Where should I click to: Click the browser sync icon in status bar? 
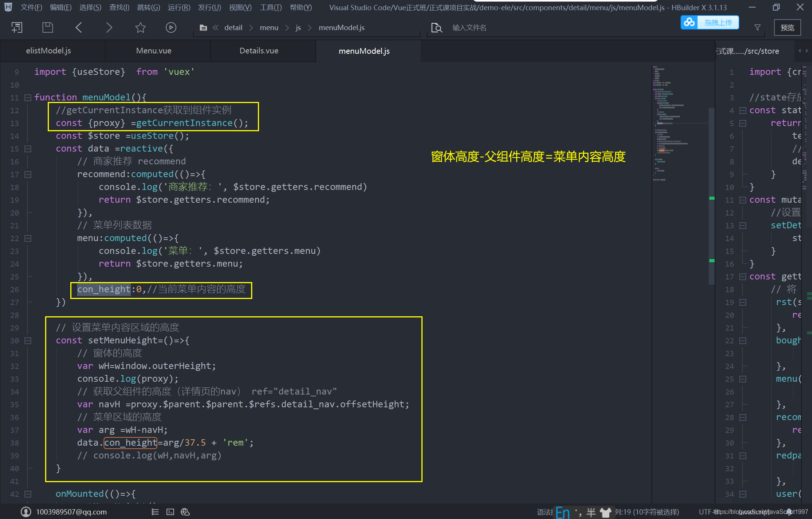(x=185, y=512)
